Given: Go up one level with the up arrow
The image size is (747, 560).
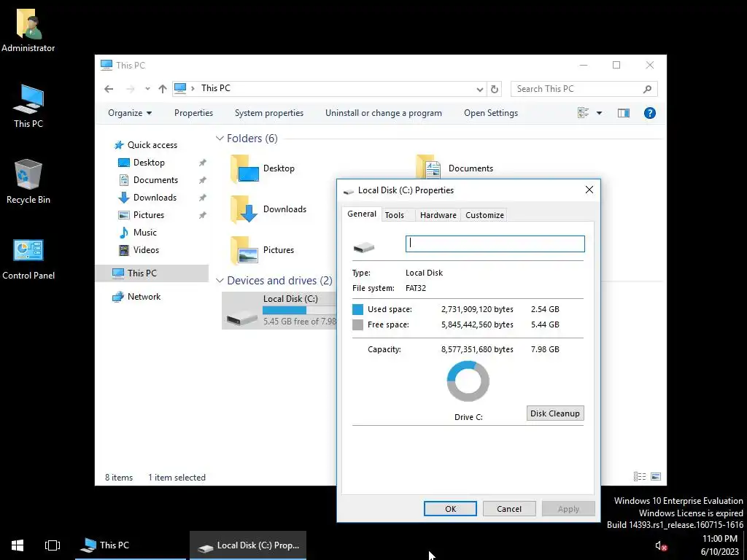Looking at the screenshot, I should (163, 88).
